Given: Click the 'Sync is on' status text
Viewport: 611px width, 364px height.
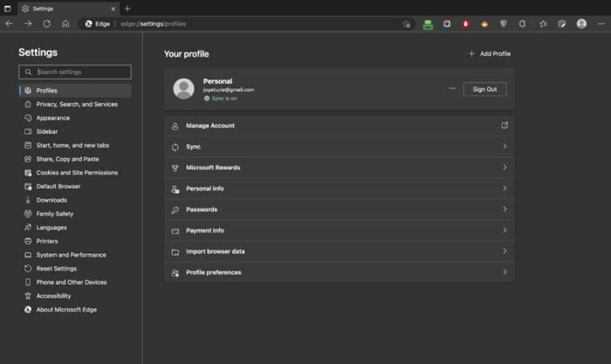Looking at the screenshot, I should click(224, 99).
